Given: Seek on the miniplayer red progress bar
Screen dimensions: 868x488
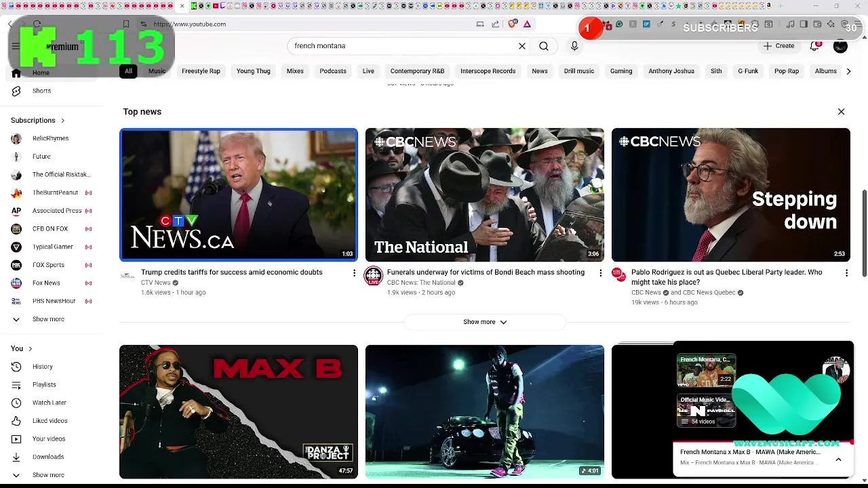Looking at the screenshot, I should tap(763, 442).
